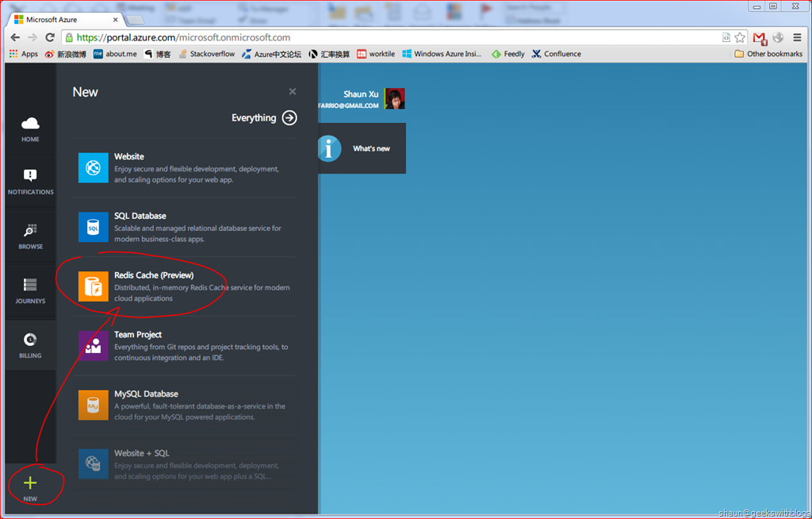This screenshot has width=812, height=519.
Task: Click the green plus New button
Action: coord(30,483)
